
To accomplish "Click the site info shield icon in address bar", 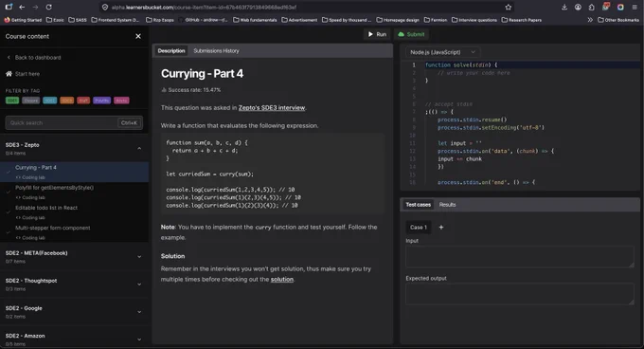I will 105,7.
